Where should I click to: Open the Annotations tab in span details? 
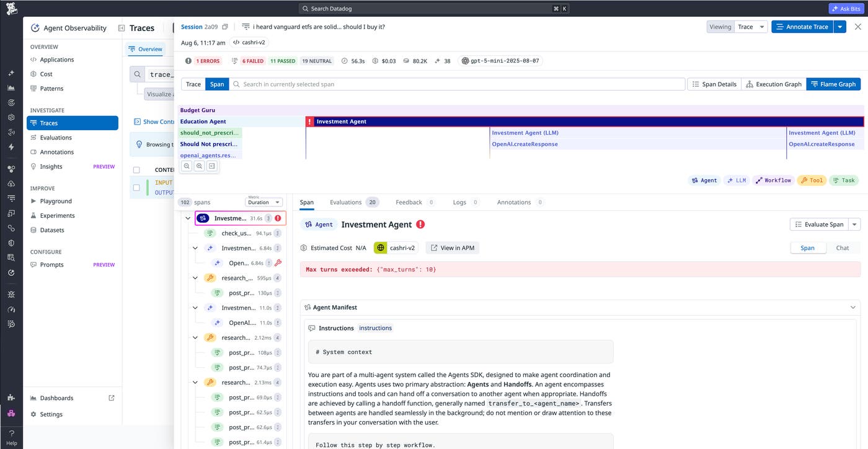[x=521, y=202]
